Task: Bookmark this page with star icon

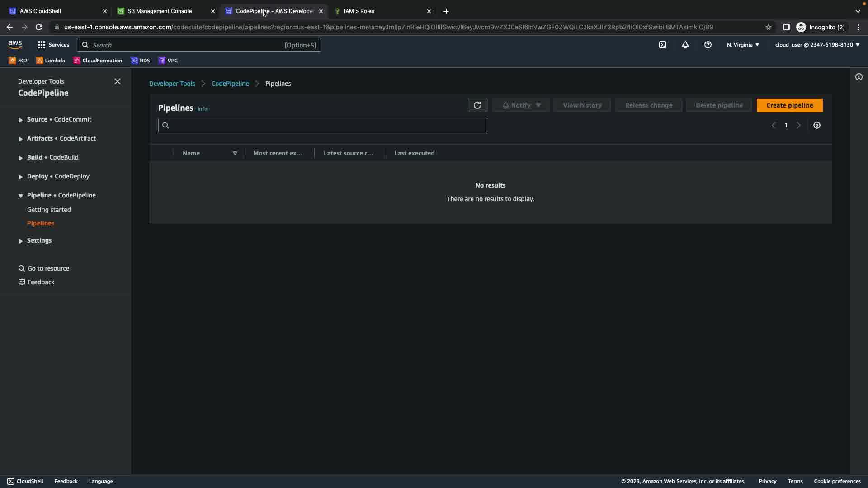Action: pos(768,27)
